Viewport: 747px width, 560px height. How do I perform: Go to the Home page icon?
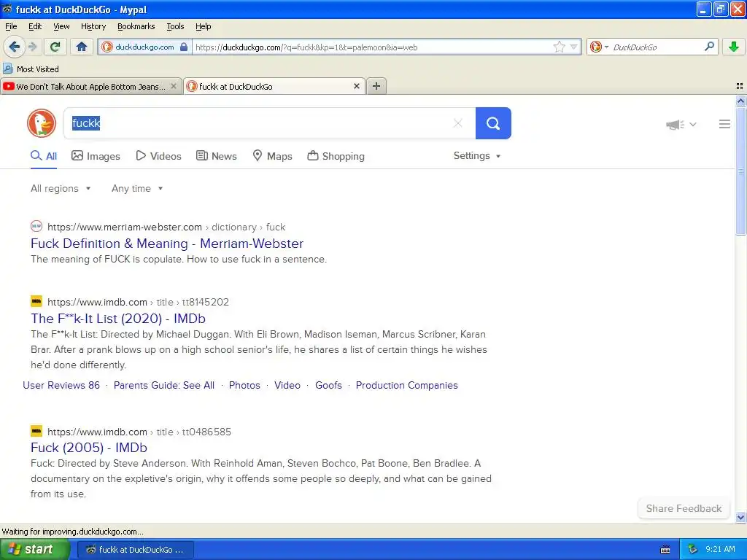(x=82, y=47)
